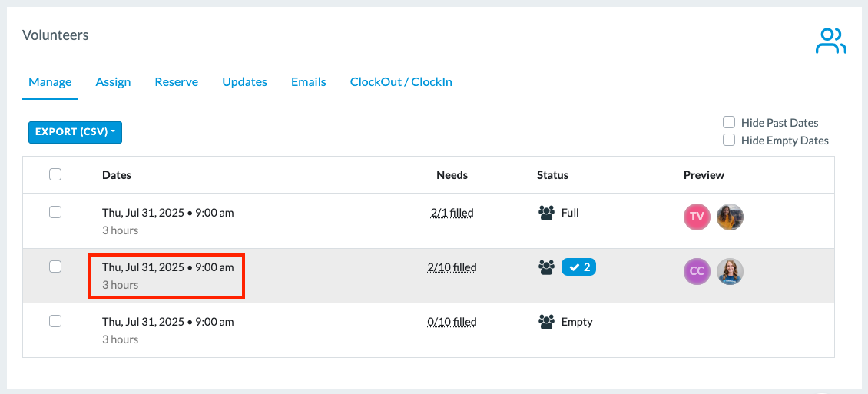Select checkbox for the Empty status row
The image size is (868, 394).
[55, 321]
